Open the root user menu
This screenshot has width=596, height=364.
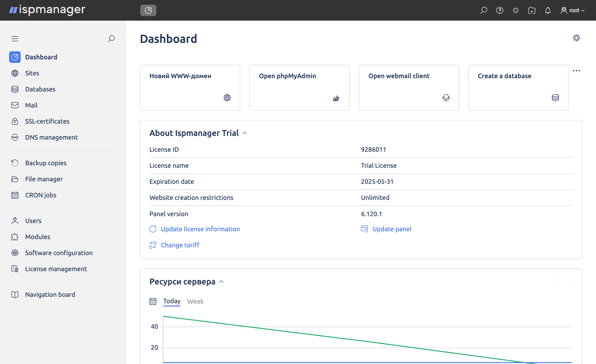coord(573,10)
